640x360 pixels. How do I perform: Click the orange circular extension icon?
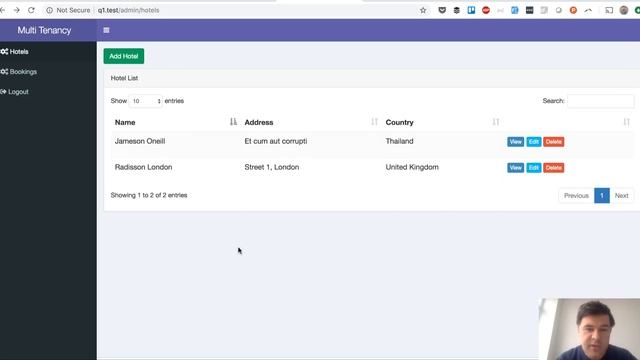click(x=573, y=10)
